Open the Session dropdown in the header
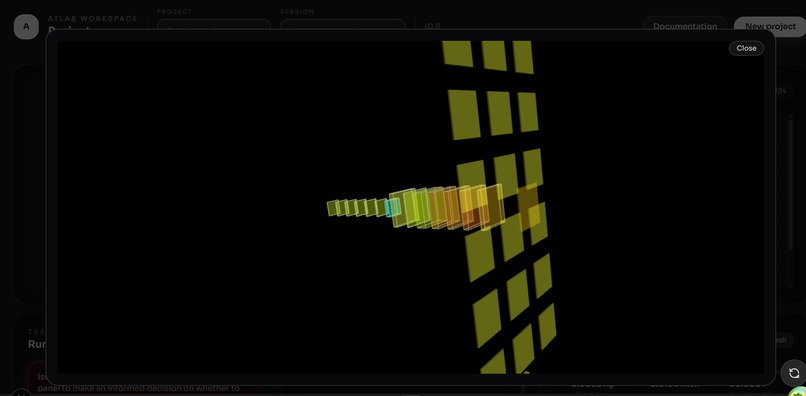806x396 pixels. tap(342, 24)
